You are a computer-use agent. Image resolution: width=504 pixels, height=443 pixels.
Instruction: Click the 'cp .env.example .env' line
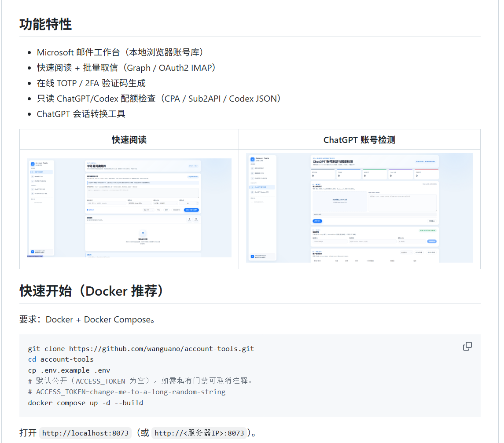pyautogui.click(x=69, y=370)
